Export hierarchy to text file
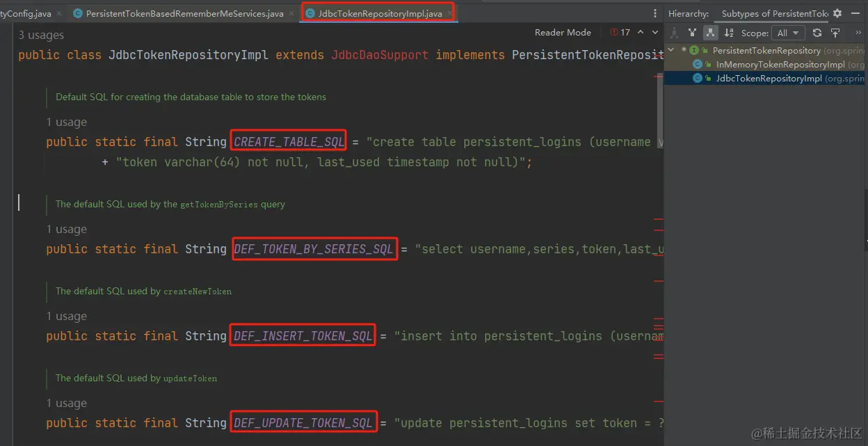The image size is (868, 446). pyautogui.click(x=835, y=33)
